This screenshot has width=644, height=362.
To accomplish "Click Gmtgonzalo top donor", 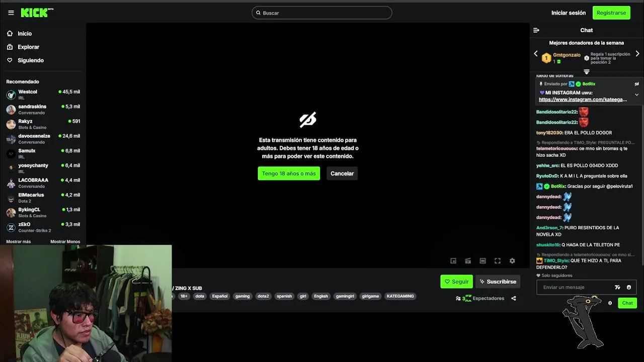I will tap(567, 55).
